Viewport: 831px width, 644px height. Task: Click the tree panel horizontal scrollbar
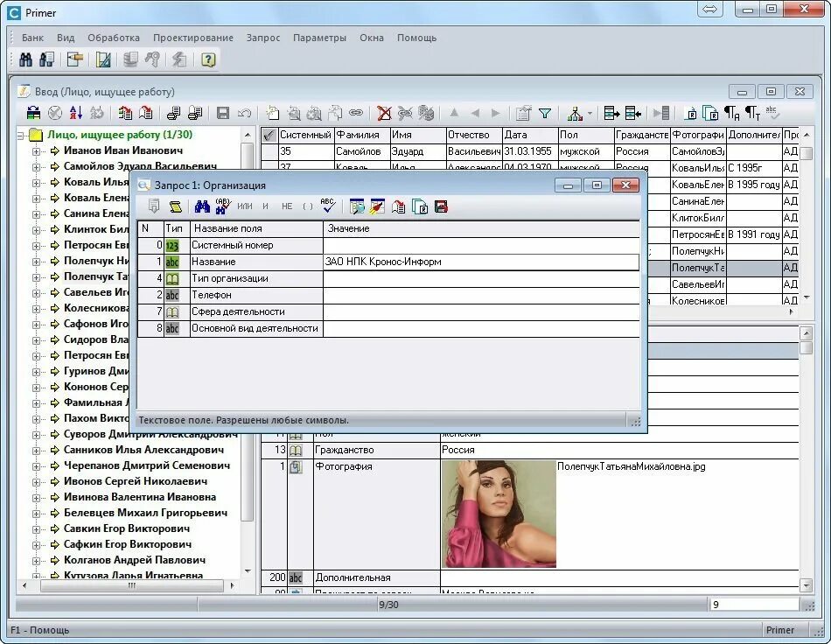point(132,585)
